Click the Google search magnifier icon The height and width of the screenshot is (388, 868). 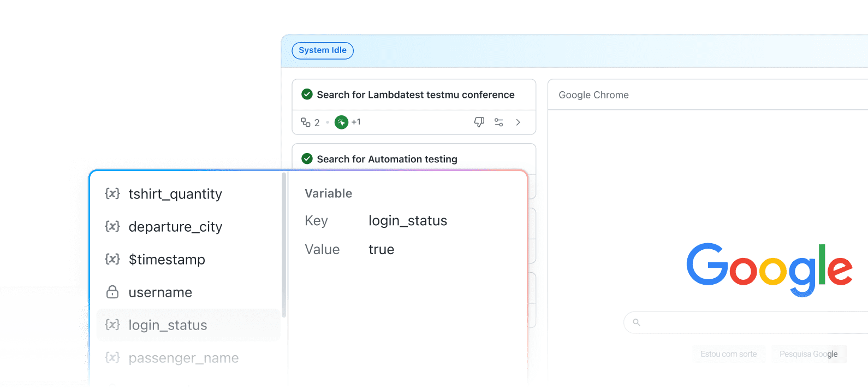[x=636, y=322]
